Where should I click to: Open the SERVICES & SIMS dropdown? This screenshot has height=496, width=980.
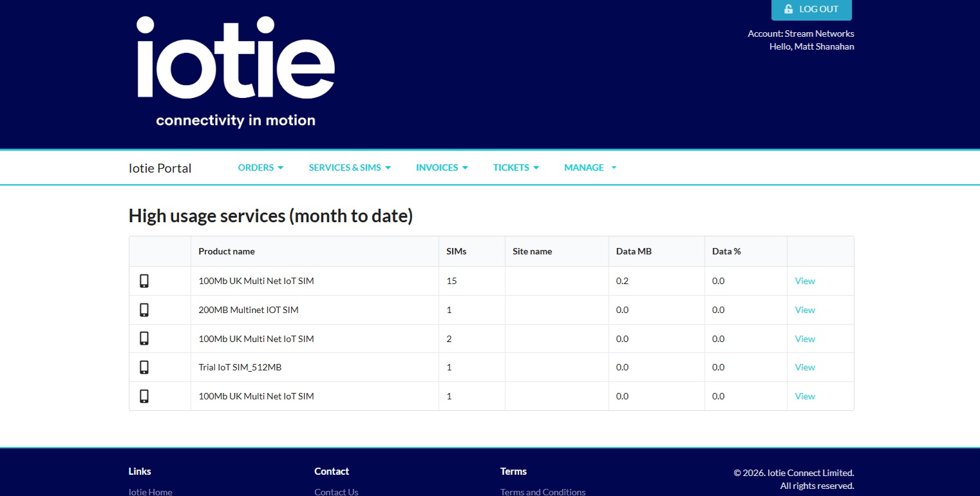(x=349, y=167)
